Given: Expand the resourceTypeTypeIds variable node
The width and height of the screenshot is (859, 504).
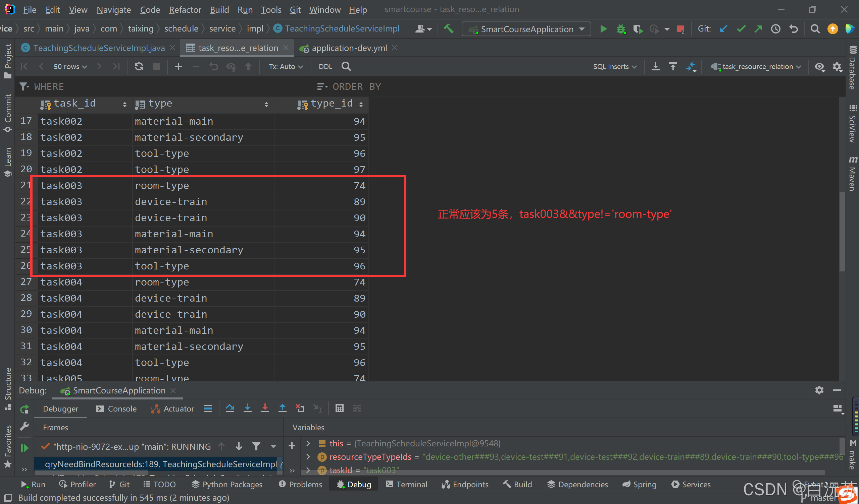Looking at the screenshot, I should click(x=308, y=457).
